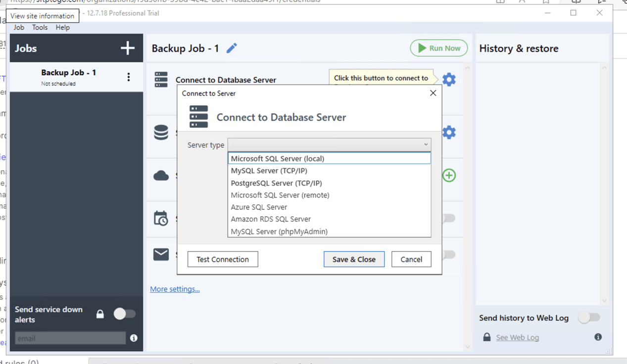Open the More settings link

175,289
